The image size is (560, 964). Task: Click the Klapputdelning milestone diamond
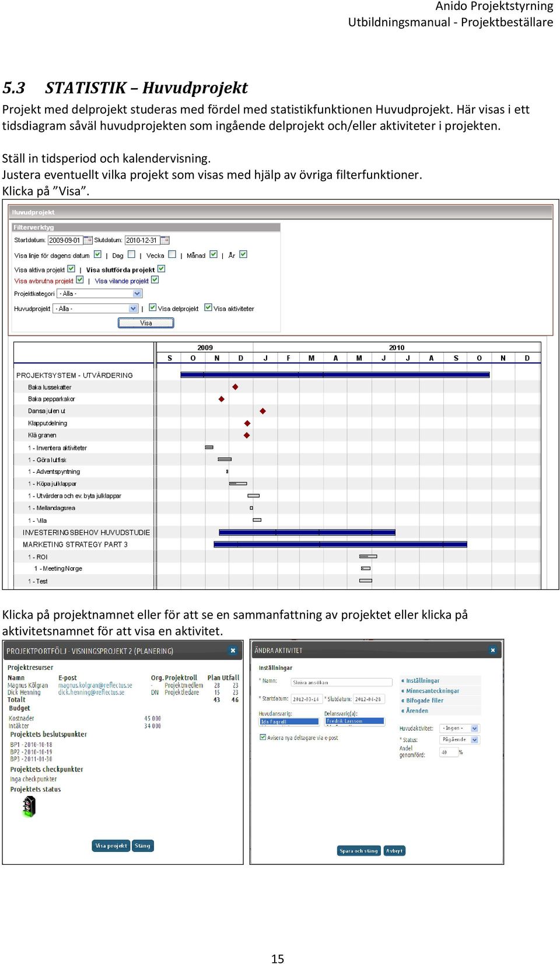247,423
